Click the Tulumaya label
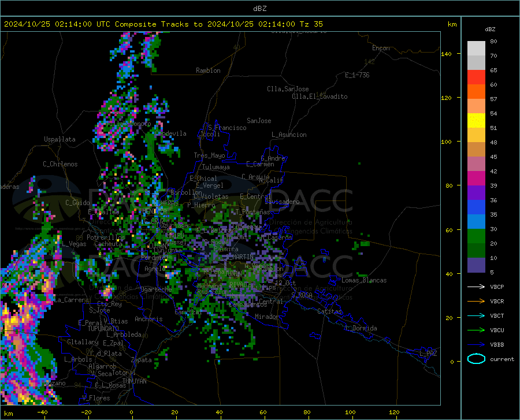 point(216,167)
